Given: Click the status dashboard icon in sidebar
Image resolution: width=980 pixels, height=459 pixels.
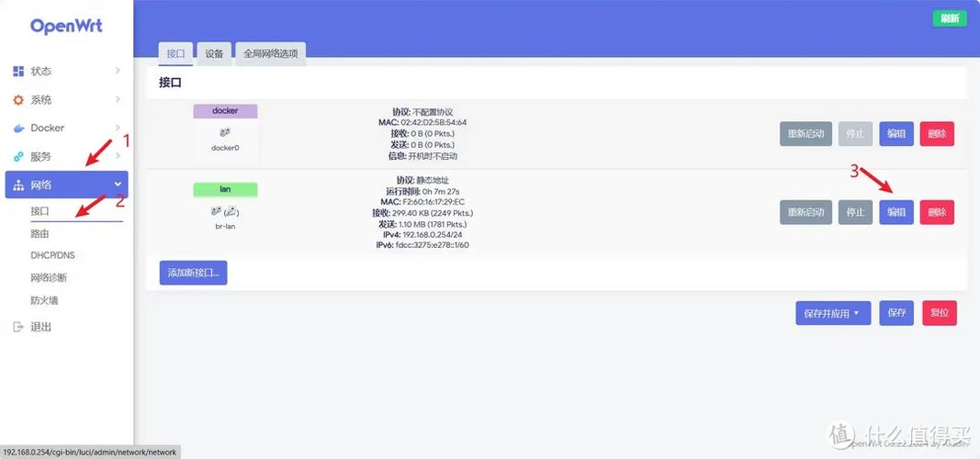Looking at the screenshot, I should pyautogui.click(x=18, y=72).
